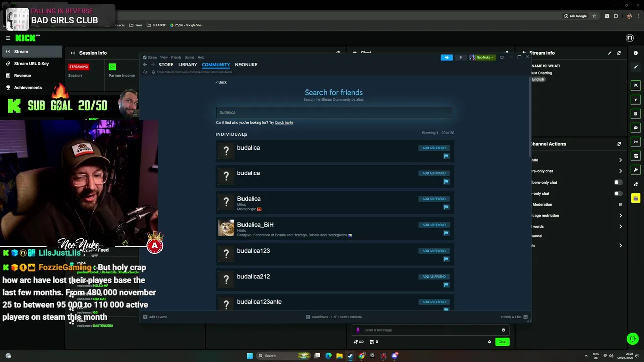The width and height of the screenshot is (644, 362).
Task: Expand the words row chevron in Channel Actions
Action: [620, 227]
